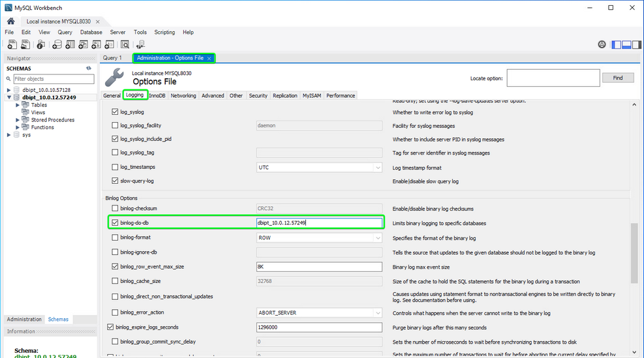644x358 pixels.
Task: Switch to the Administration navigator tab
Action: (24, 319)
